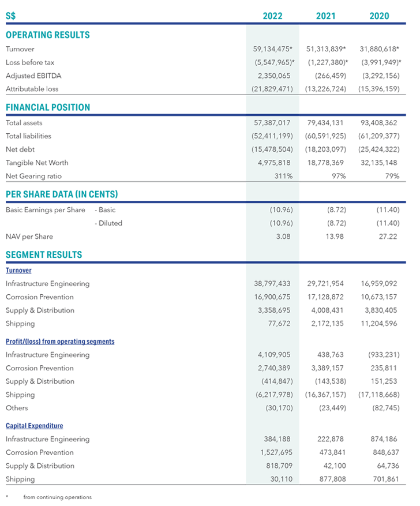
Task: Open Profit/(loss) from operating segments link
Action: pos(60,342)
